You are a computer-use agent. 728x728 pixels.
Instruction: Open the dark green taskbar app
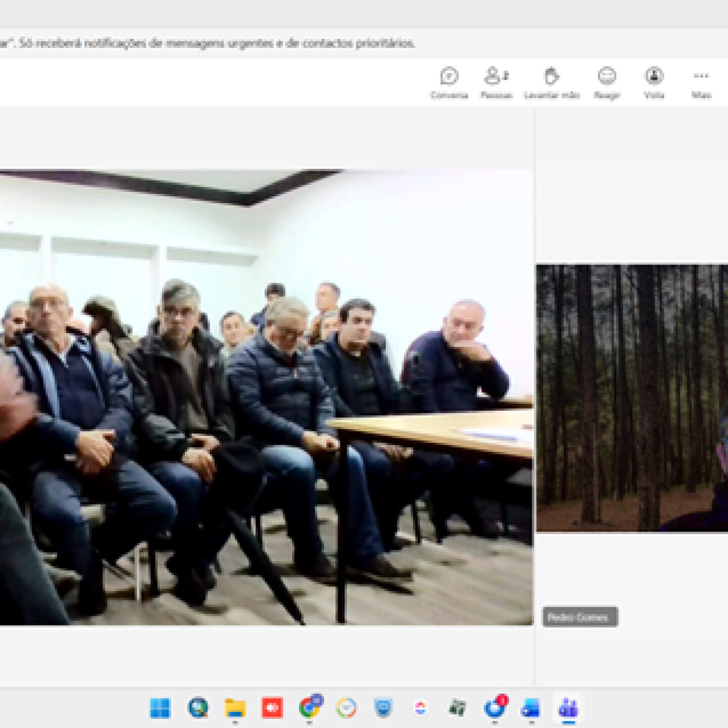click(457, 708)
